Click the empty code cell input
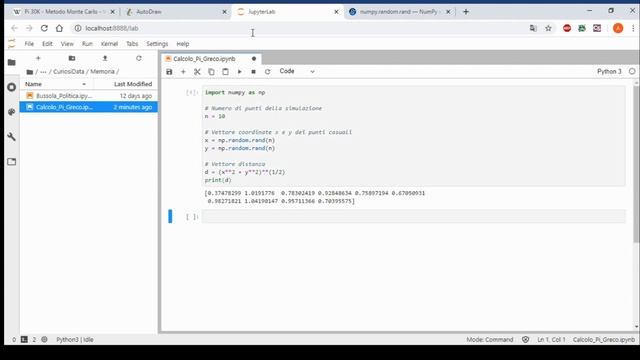Image resolution: width=640 pixels, height=360 pixels. (413, 216)
